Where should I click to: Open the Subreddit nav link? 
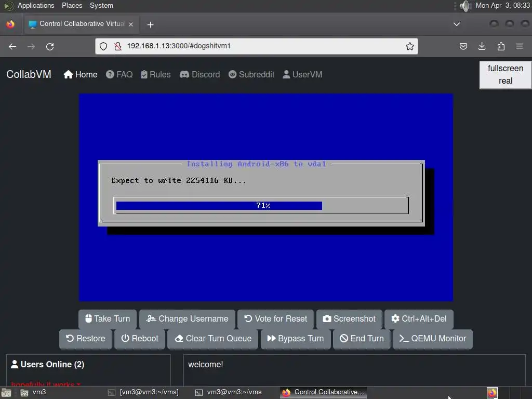pos(251,74)
